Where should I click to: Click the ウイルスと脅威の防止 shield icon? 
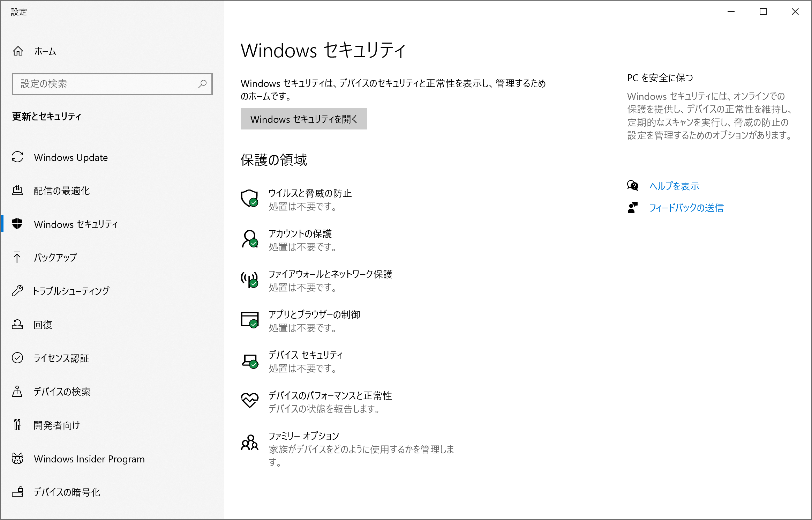click(x=249, y=199)
